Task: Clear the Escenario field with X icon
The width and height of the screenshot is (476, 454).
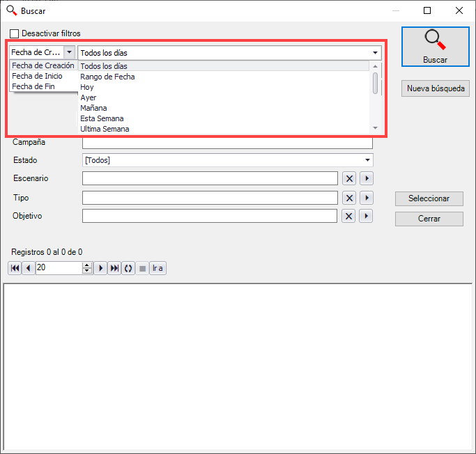Action: [x=349, y=178]
